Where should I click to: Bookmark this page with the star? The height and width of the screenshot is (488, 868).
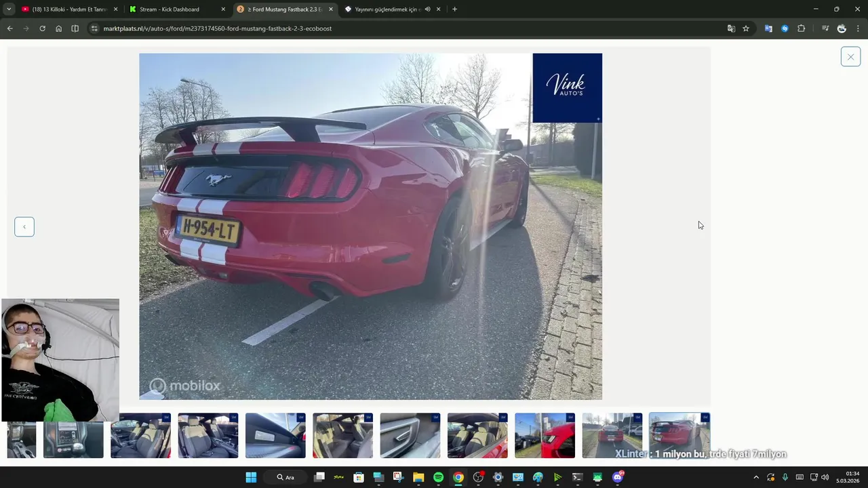[x=746, y=28]
